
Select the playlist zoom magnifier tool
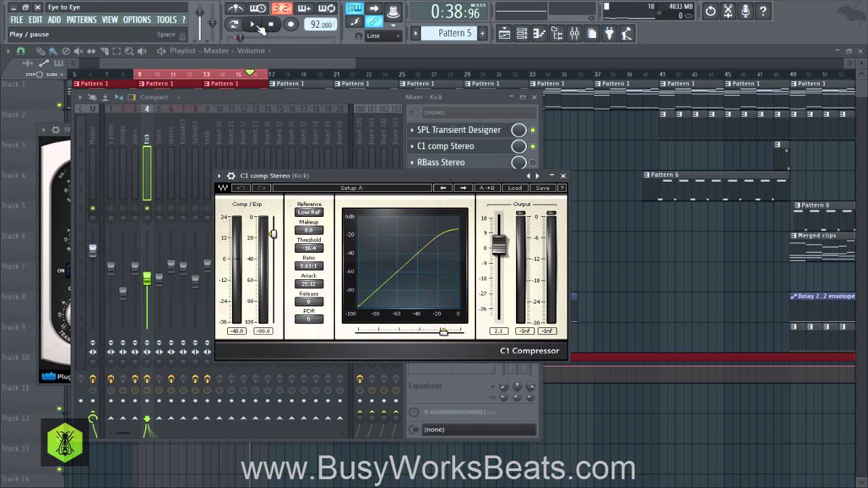pyautogui.click(x=130, y=51)
